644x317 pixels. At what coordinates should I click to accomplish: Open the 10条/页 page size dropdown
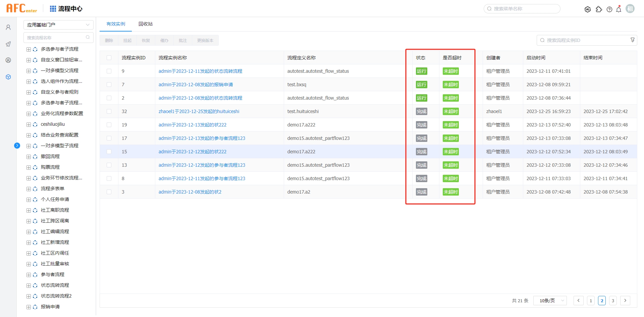(550, 301)
